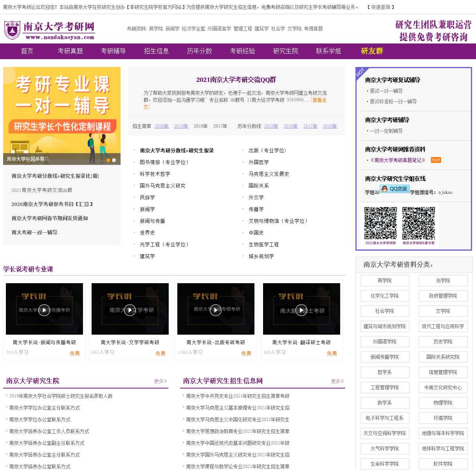Expand 更多 for 研究生招生信息网 section

coord(337,381)
